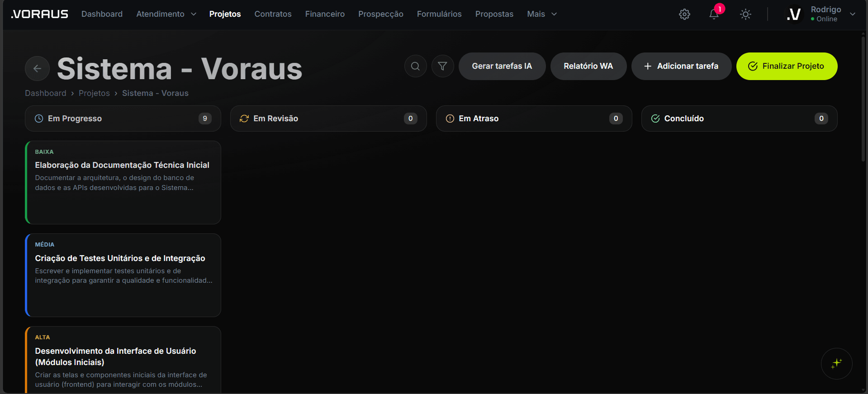Click the Online status text

(x=827, y=19)
